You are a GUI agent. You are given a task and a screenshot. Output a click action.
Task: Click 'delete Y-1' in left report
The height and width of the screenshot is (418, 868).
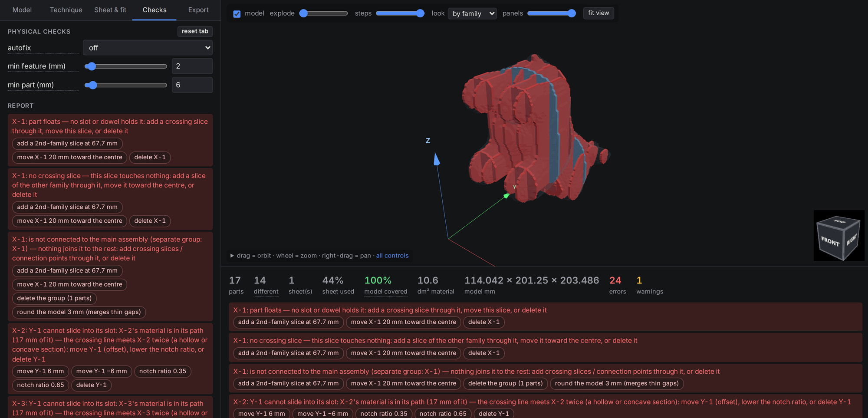tap(92, 385)
